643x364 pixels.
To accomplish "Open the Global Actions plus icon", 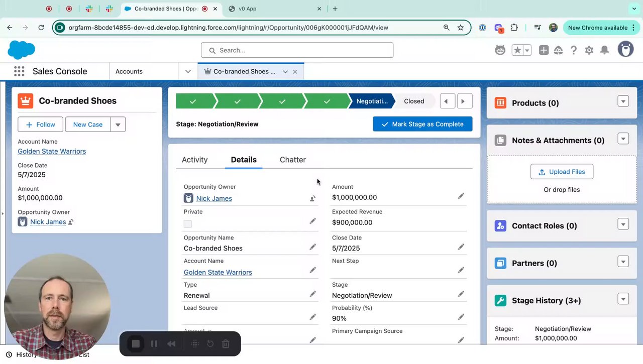I will pos(544,50).
